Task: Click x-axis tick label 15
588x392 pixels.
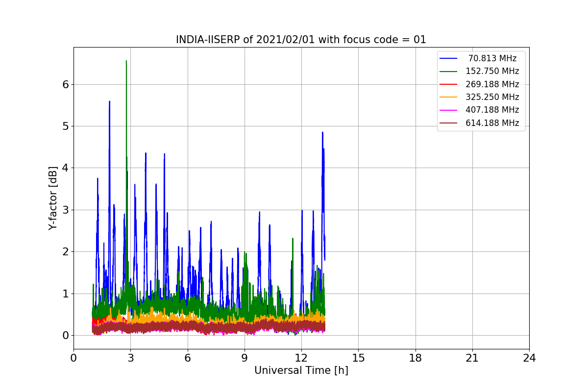Action: click(x=358, y=358)
